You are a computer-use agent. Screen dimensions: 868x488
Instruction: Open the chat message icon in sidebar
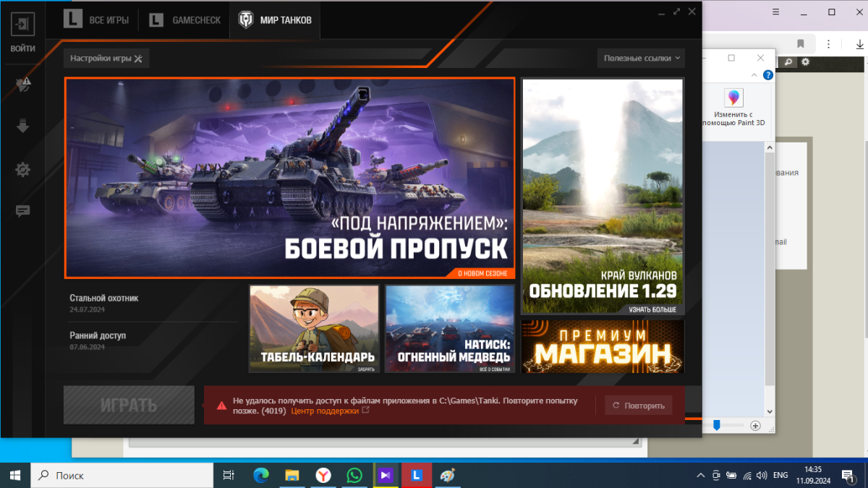tap(22, 211)
